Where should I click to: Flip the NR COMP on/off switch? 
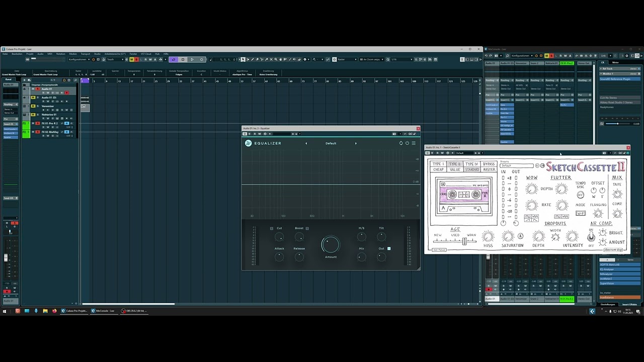pos(591,237)
